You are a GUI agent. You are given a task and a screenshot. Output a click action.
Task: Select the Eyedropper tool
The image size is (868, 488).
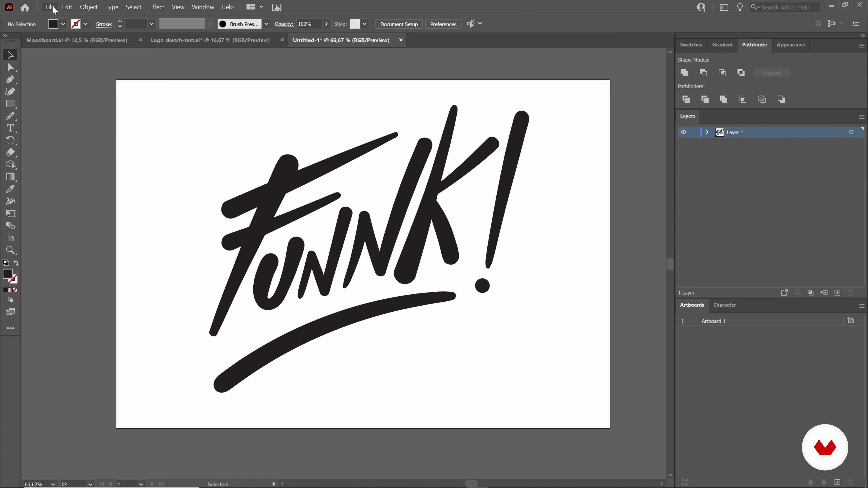(10, 189)
